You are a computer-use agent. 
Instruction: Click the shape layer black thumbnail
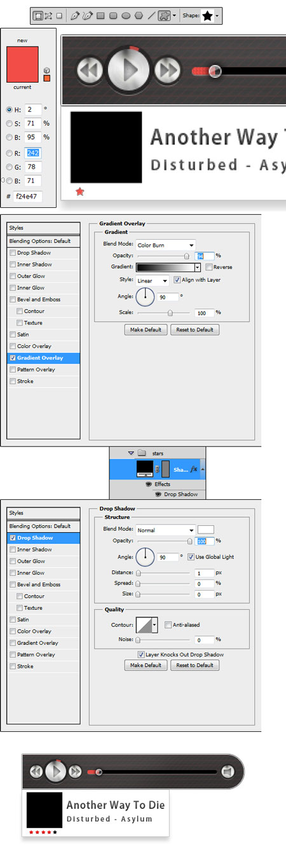[146, 469]
